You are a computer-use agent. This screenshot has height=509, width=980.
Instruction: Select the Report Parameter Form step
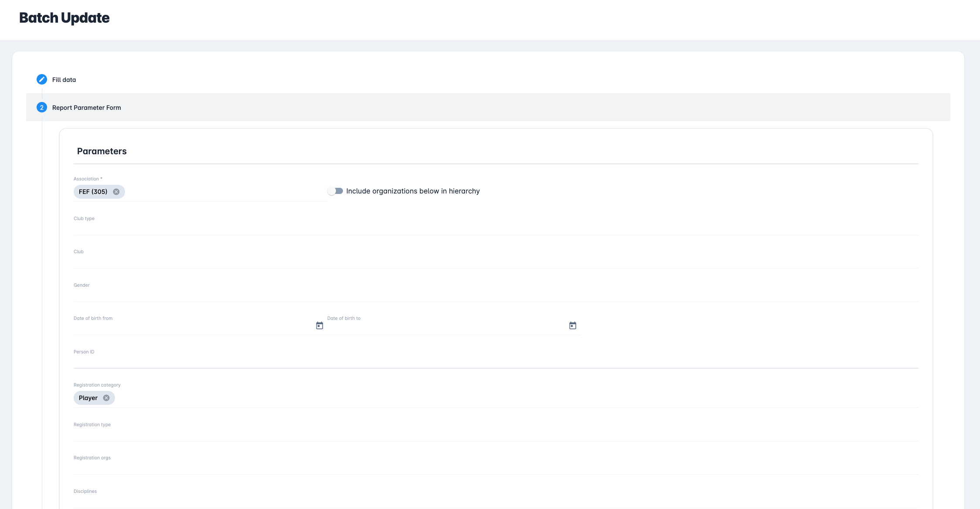coord(87,108)
